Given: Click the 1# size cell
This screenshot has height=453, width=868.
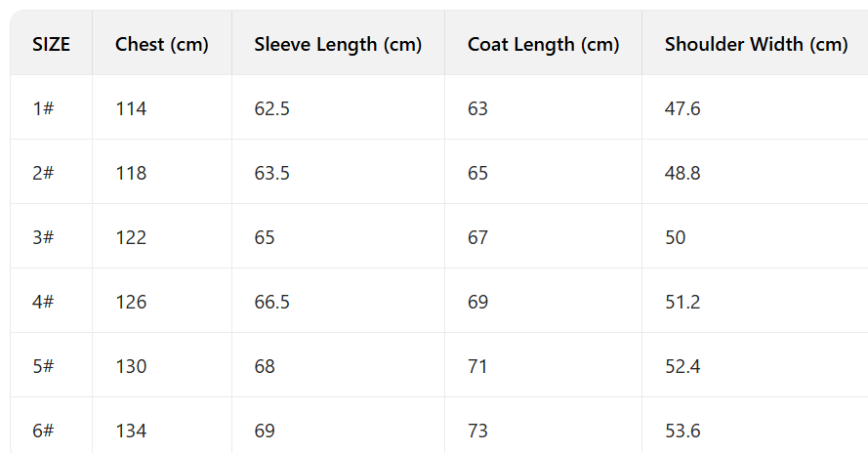Looking at the screenshot, I should coord(43,108).
